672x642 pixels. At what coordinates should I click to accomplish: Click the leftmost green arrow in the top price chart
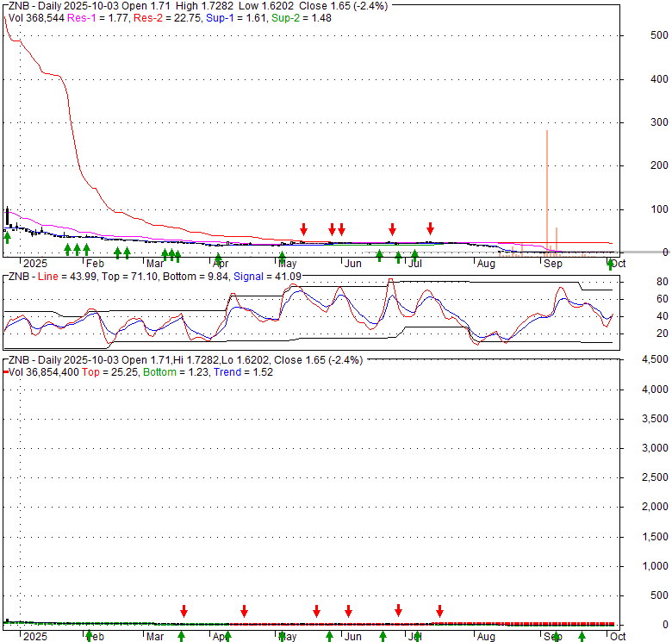point(8,237)
